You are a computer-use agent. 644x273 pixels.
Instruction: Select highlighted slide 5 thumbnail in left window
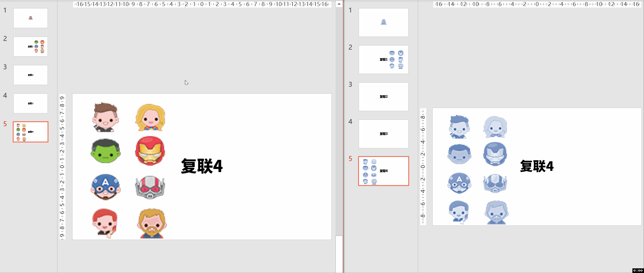tap(30, 132)
